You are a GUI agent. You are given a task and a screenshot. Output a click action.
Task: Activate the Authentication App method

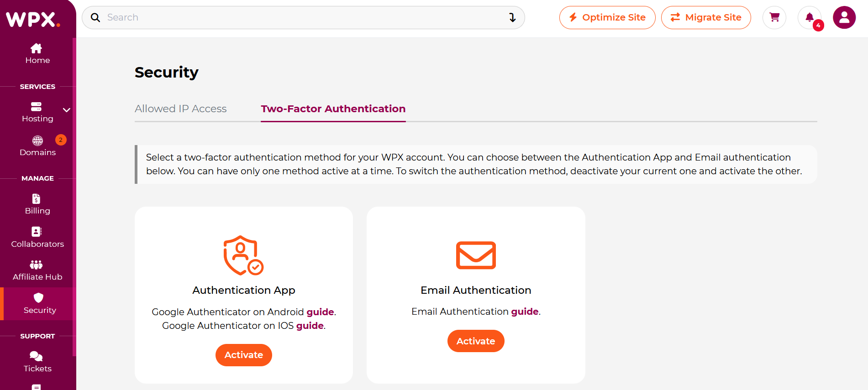244,355
